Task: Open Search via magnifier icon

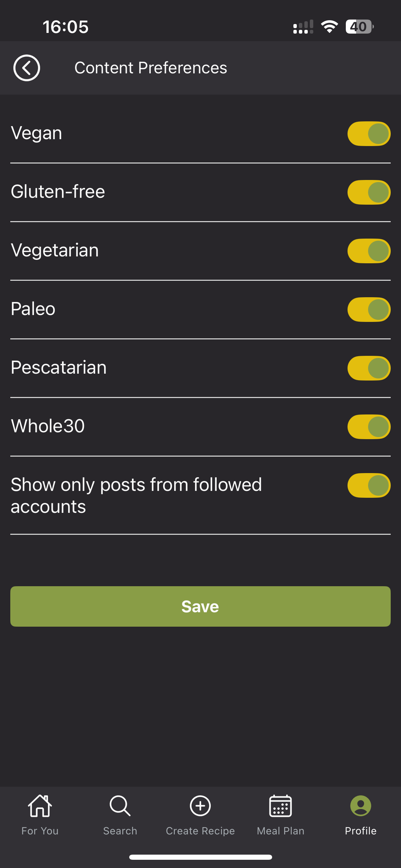Action: pyautogui.click(x=120, y=806)
